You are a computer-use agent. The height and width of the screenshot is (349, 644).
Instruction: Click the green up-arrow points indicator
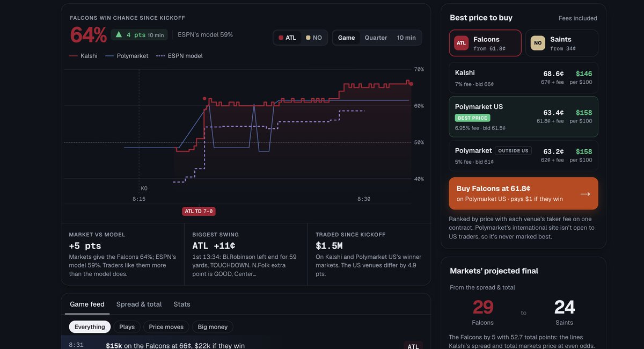point(140,35)
